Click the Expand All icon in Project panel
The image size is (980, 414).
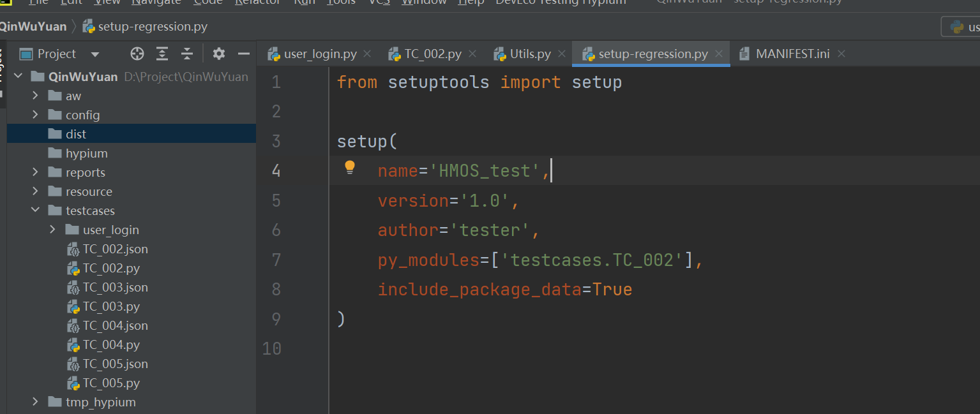pos(162,54)
